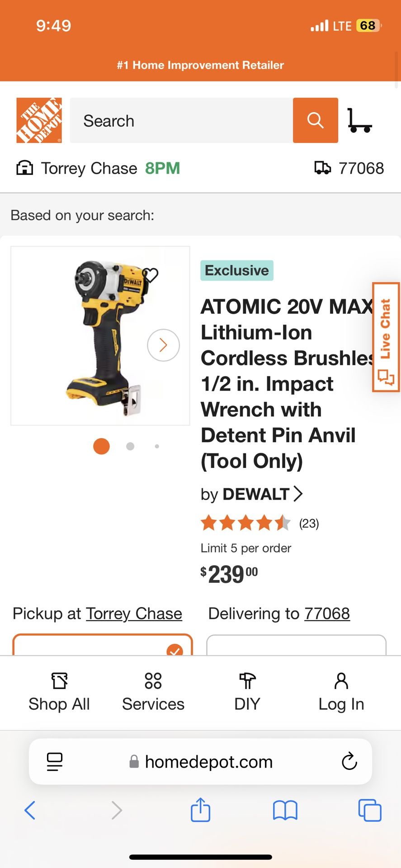Image resolution: width=401 pixels, height=868 pixels.
Task: Open the Torrey Chase store link
Action: pyautogui.click(x=134, y=613)
